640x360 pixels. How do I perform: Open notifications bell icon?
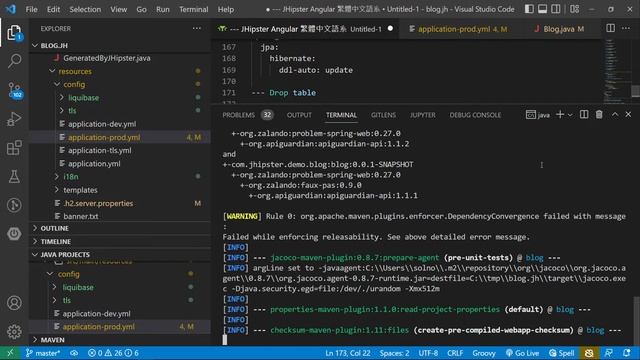pos(627,353)
